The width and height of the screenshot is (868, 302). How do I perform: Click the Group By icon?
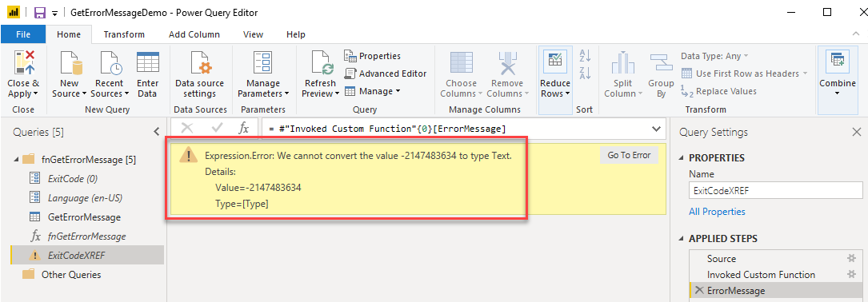click(x=661, y=62)
